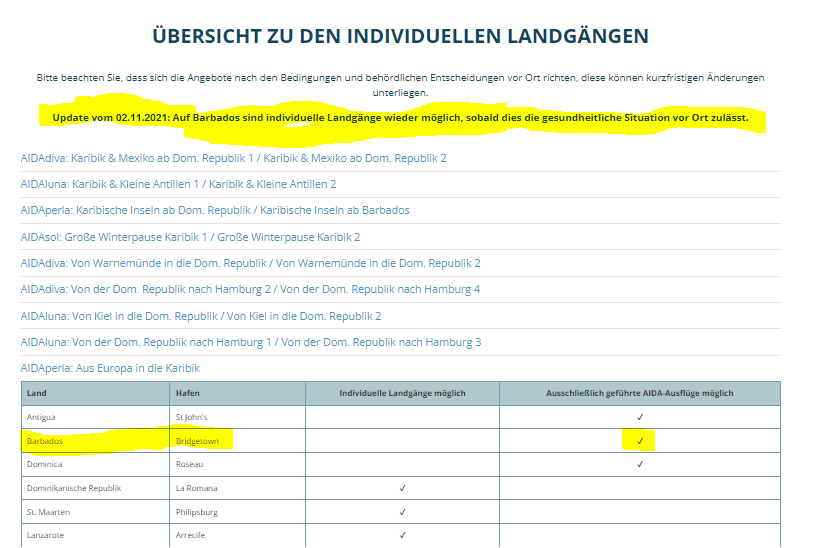Click the checkmark in the Lanzarote row
816x548 pixels.
[402, 536]
